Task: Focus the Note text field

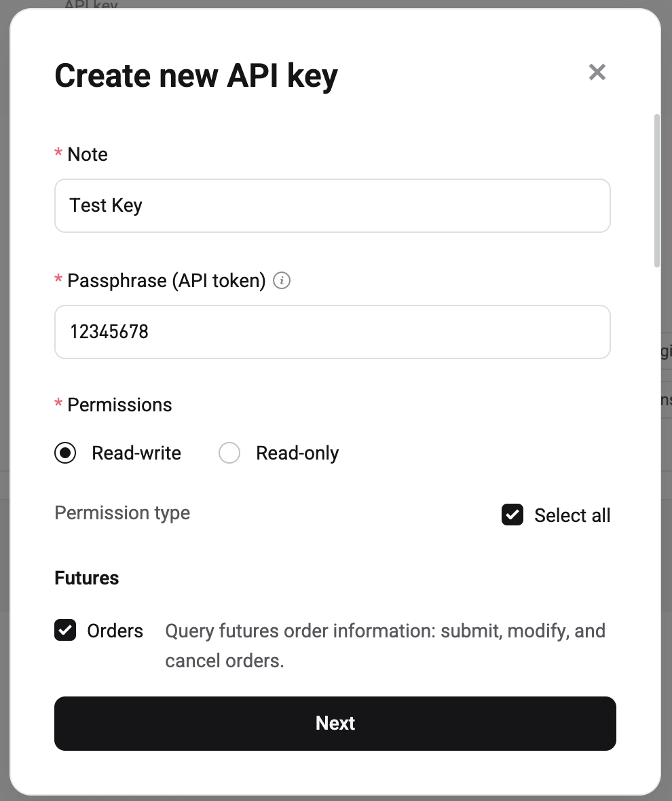Action: coord(333,206)
